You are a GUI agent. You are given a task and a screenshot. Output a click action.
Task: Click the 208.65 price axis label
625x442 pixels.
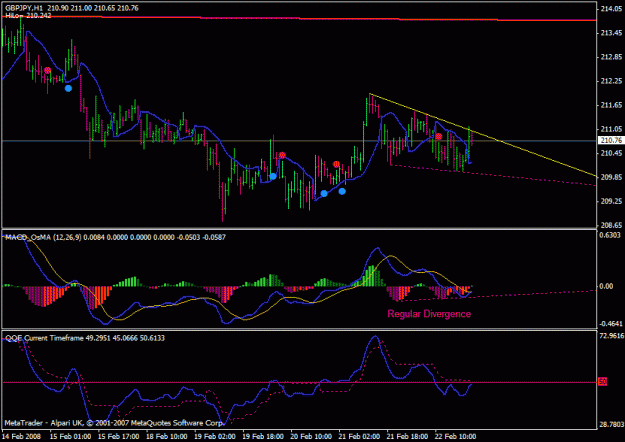[x=611, y=225]
